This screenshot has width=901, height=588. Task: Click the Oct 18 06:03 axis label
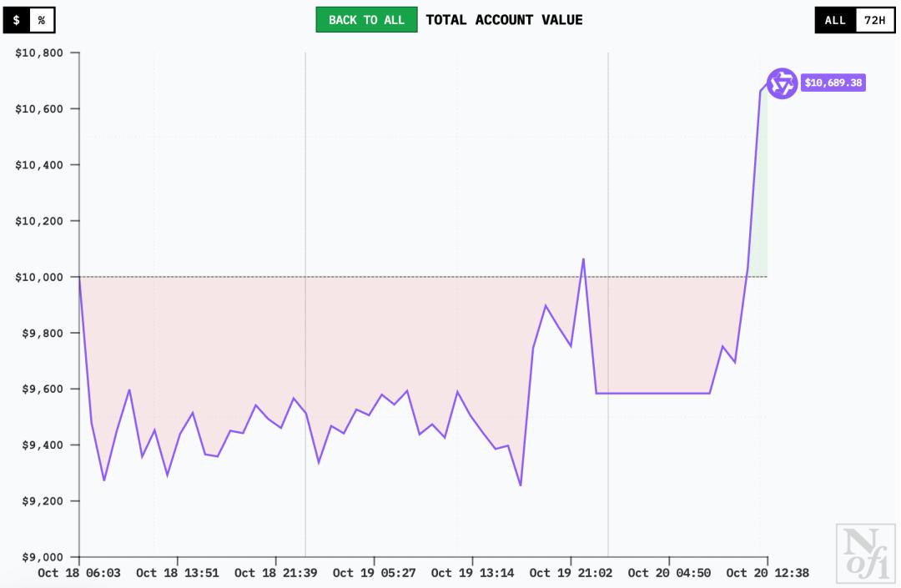(x=79, y=573)
